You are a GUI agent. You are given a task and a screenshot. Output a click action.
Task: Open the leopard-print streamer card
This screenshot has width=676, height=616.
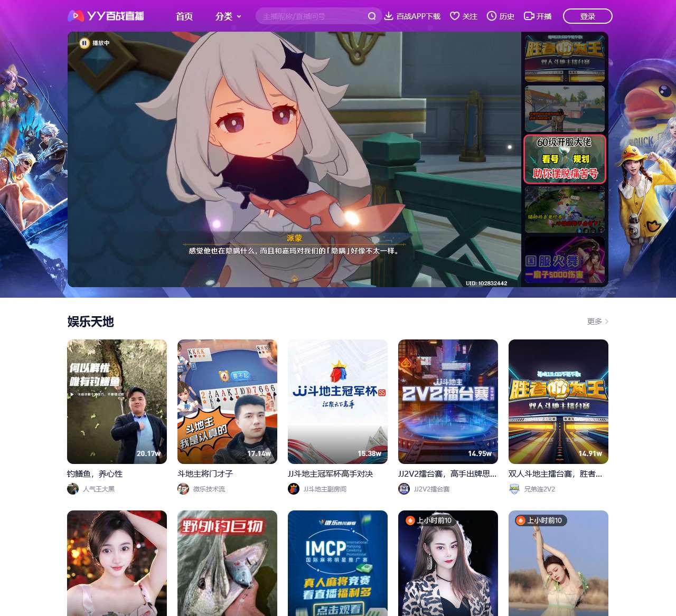(448, 563)
